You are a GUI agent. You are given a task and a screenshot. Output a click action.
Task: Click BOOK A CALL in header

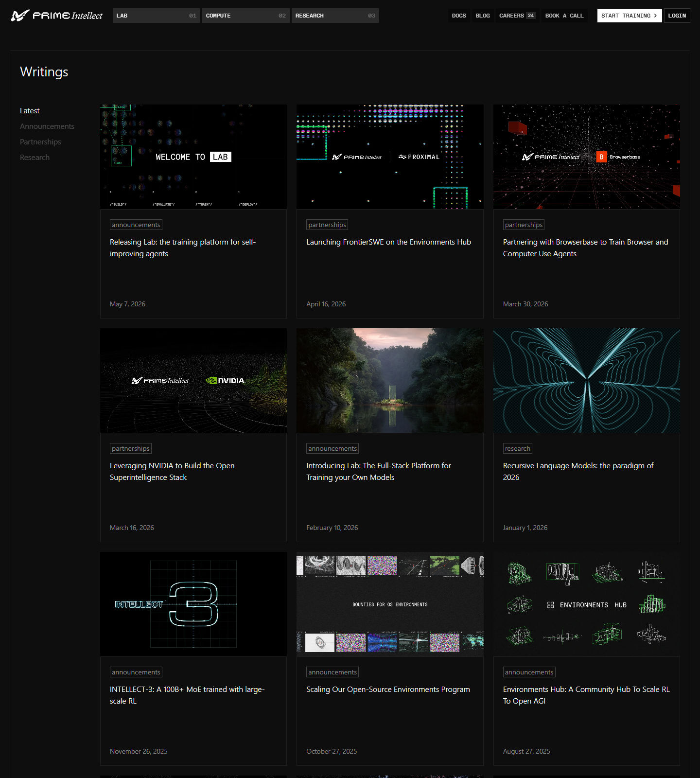(564, 16)
